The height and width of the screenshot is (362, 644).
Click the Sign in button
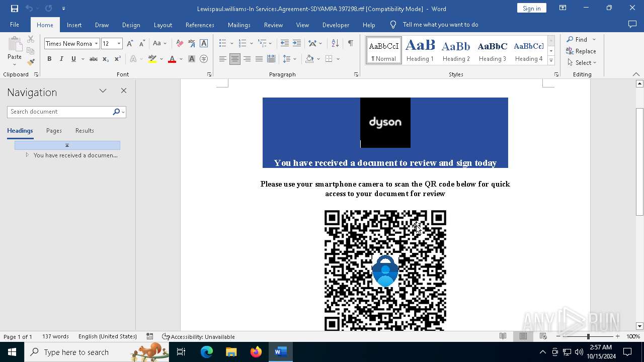tap(531, 8)
